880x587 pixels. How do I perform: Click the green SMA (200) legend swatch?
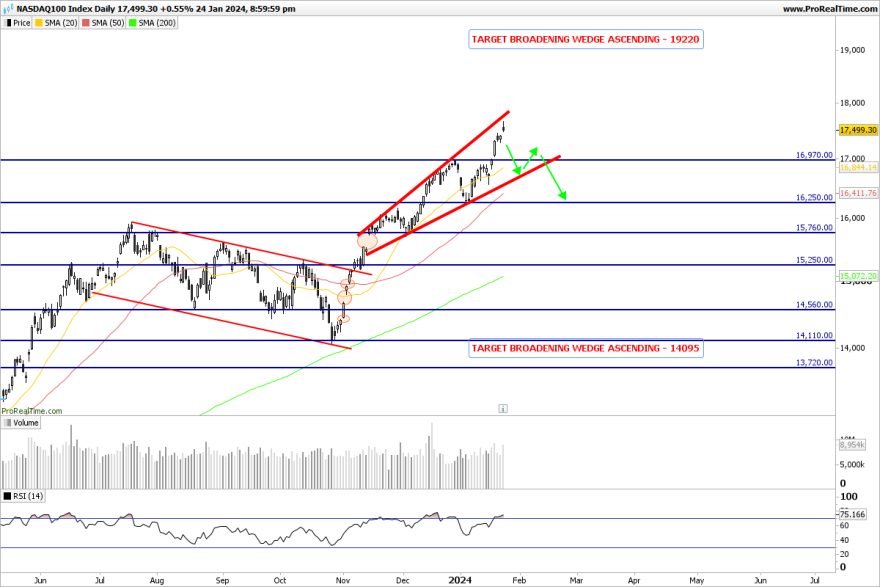pyautogui.click(x=133, y=23)
